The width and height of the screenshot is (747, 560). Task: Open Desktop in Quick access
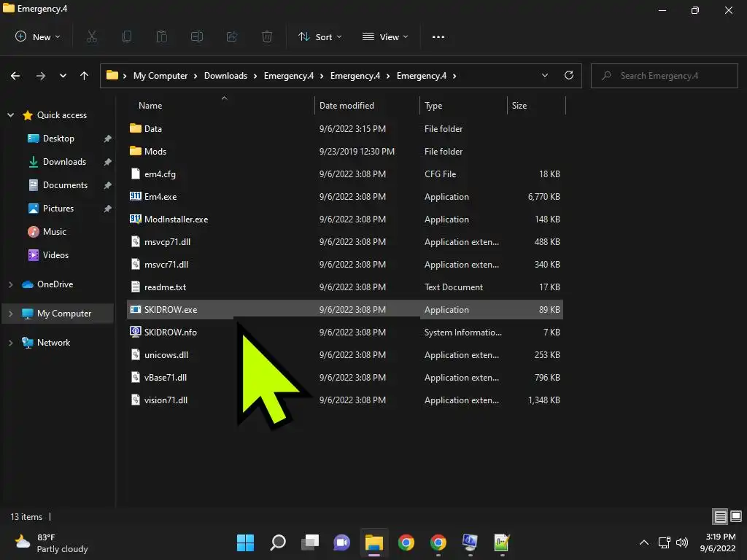pos(58,139)
